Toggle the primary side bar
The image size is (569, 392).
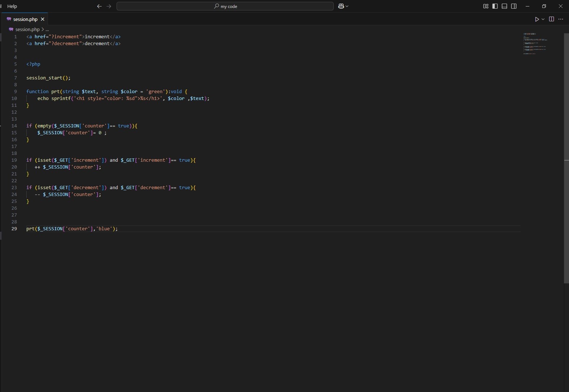click(x=495, y=6)
